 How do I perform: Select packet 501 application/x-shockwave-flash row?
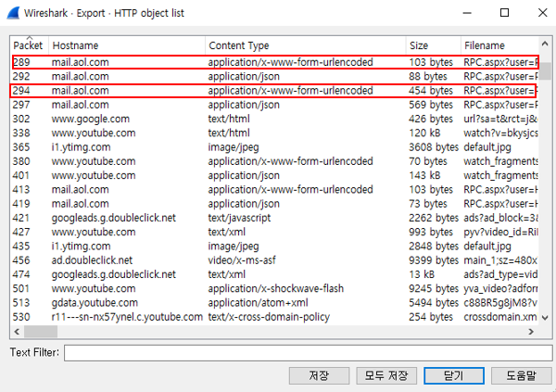[x=275, y=289]
